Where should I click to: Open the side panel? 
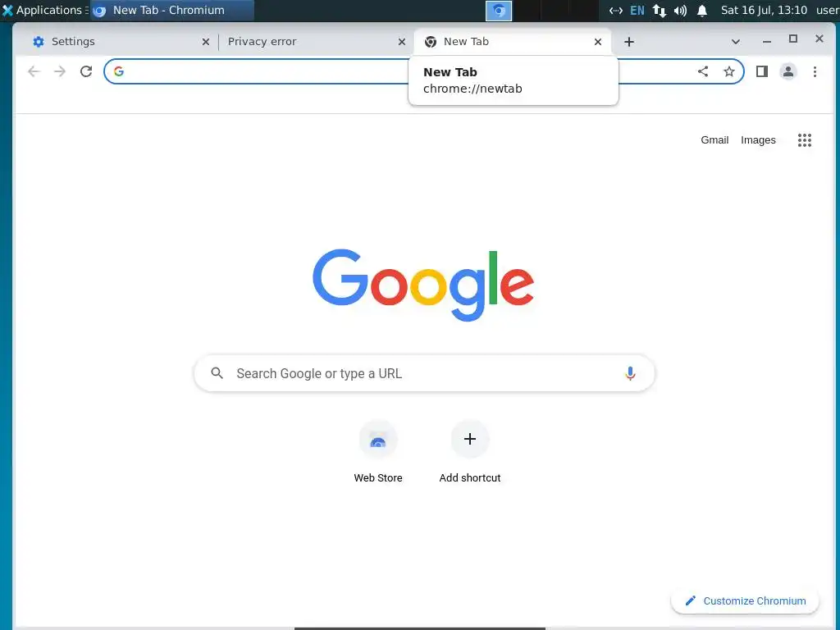click(762, 71)
